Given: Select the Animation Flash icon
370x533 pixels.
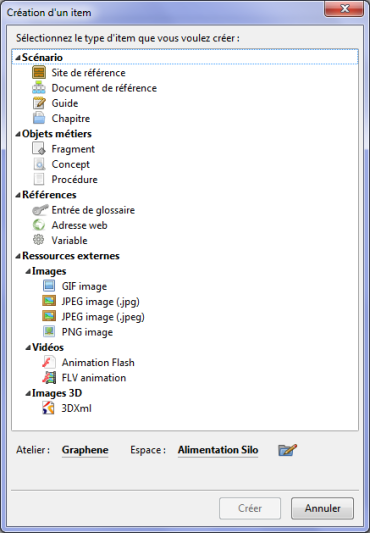Looking at the screenshot, I should coord(49,362).
